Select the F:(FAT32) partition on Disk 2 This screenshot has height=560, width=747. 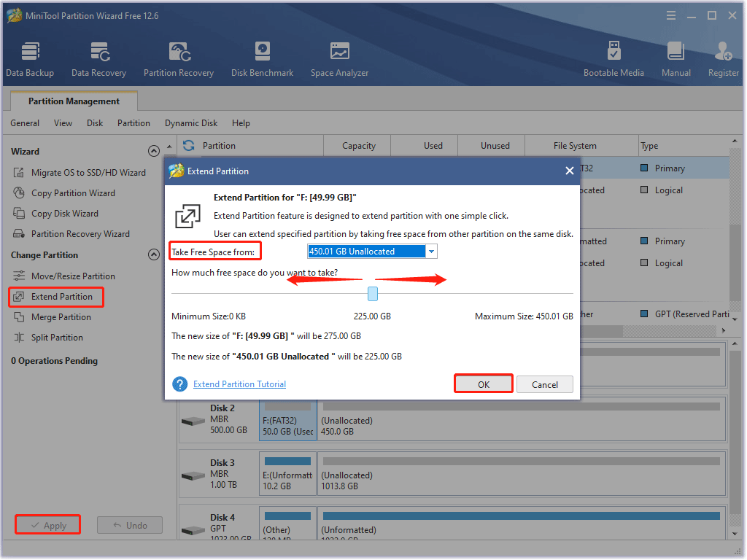coord(287,421)
